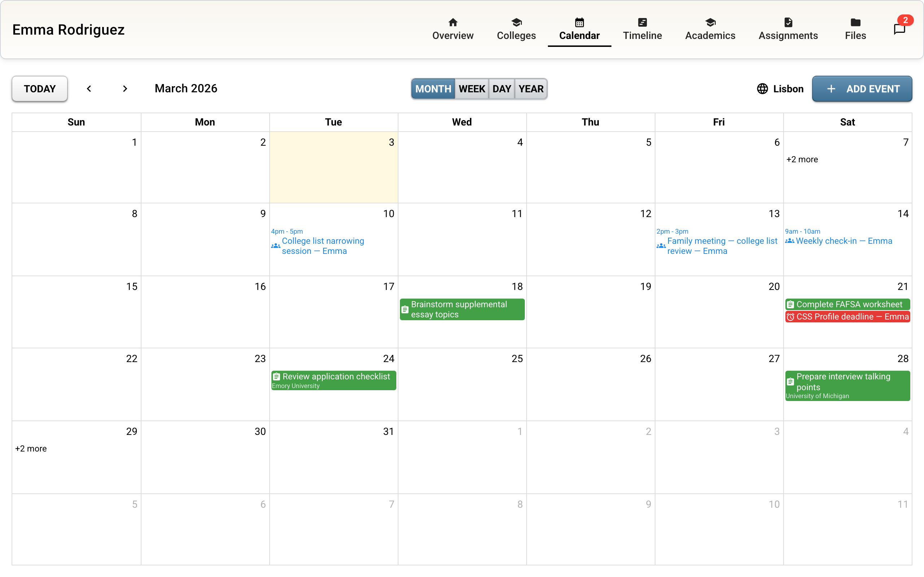This screenshot has height=577, width=924.
Task: Go to next month with right arrow
Action: 125,89
